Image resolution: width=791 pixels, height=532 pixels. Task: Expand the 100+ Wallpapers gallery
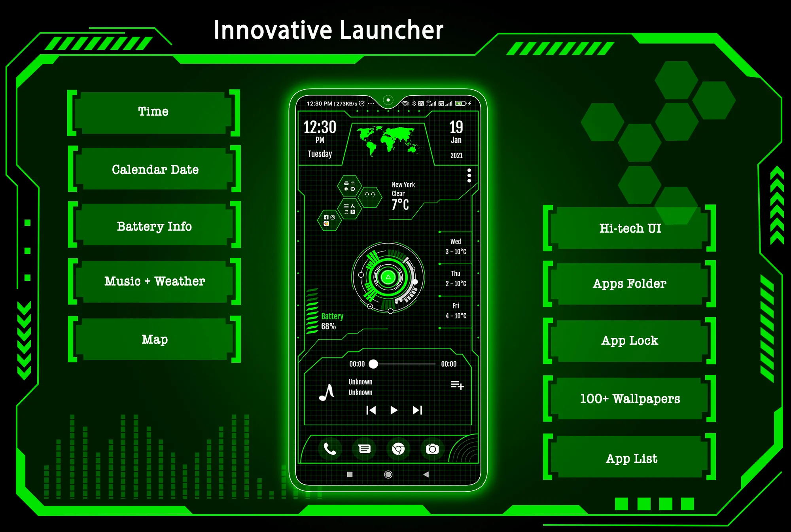tap(630, 399)
